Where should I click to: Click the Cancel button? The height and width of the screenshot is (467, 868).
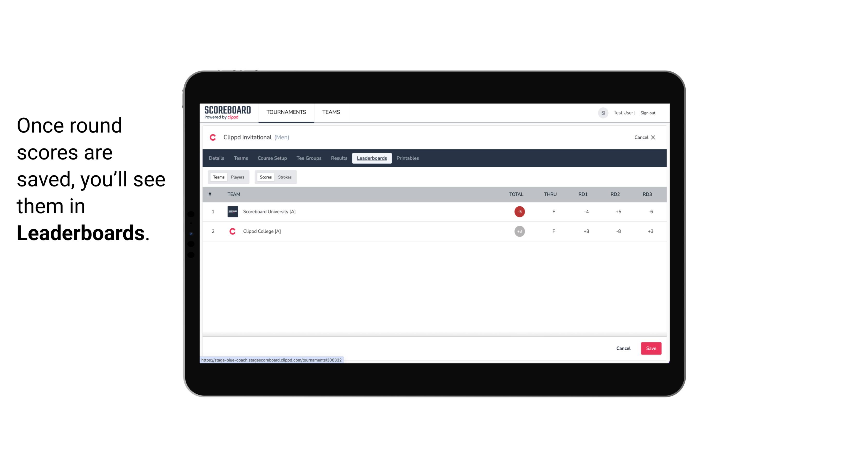coord(623,349)
